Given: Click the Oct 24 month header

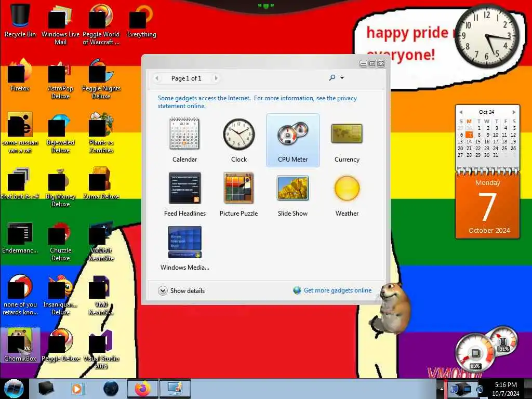Looking at the screenshot, I should [486, 112].
